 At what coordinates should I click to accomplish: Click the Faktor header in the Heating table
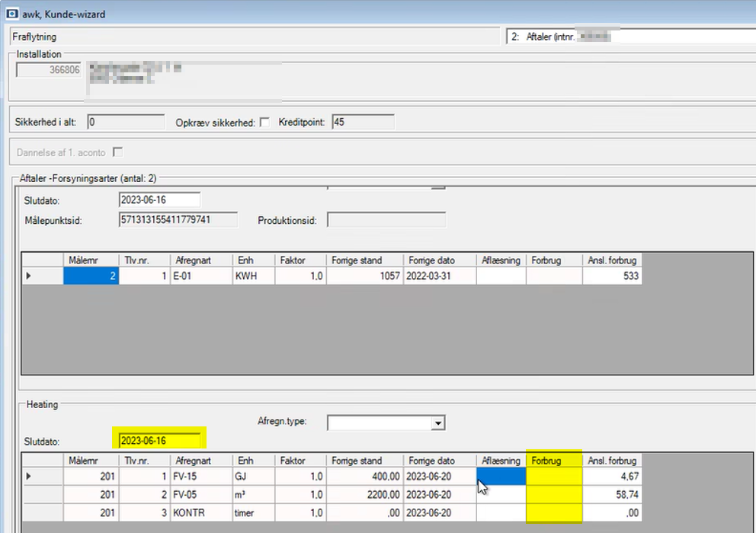click(301, 461)
